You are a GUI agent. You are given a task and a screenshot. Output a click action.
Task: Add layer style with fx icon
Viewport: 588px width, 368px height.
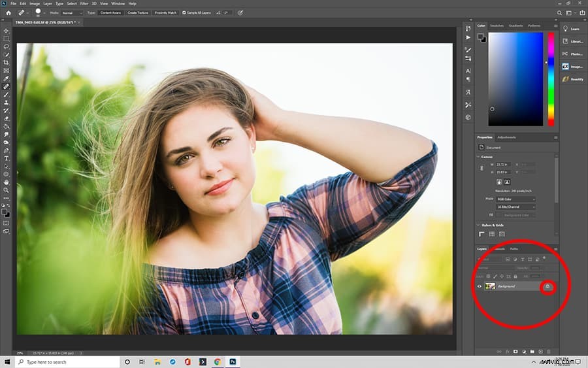click(x=508, y=352)
